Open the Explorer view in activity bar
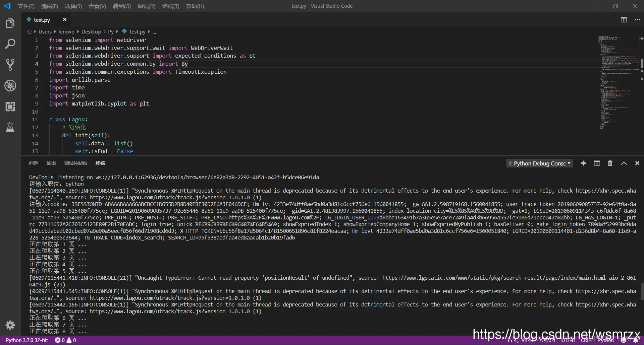Screen dimensions: 644x345 [10, 23]
